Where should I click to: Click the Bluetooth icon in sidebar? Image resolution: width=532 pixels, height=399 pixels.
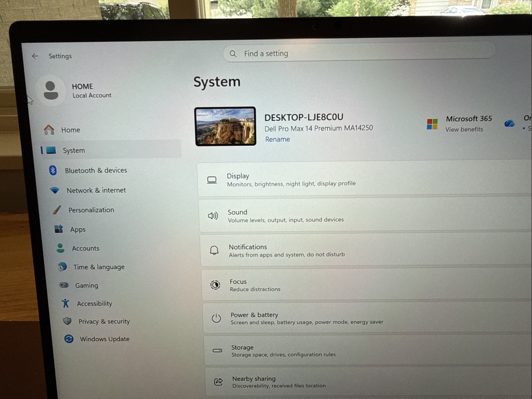53,170
